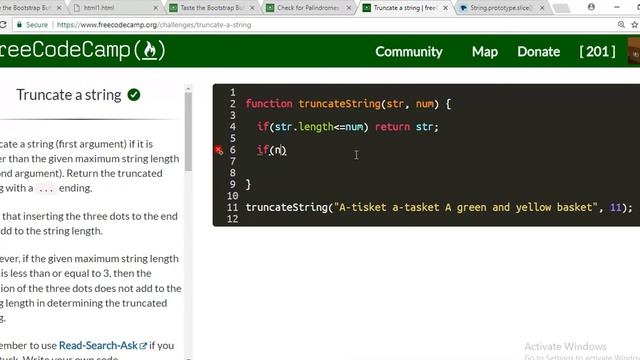This screenshot has width=640, height=360.
Task: Open the Map nav link
Action: click(484, 52)
